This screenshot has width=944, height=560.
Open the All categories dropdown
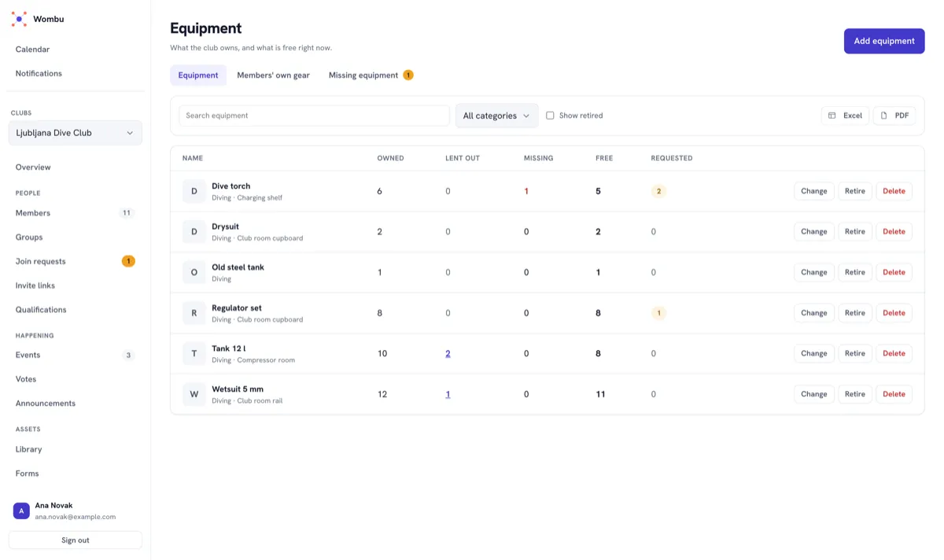point(497,116)
